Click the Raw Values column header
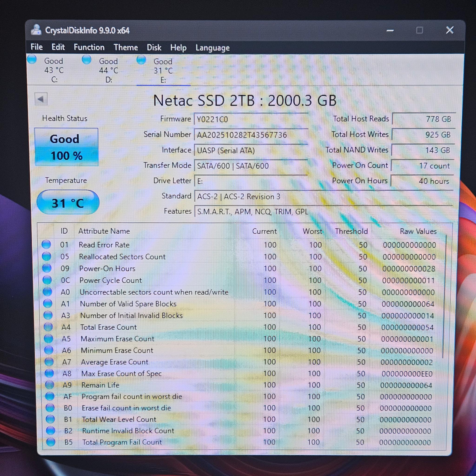This screenshot has width=476, height=476. pos(418,231)
